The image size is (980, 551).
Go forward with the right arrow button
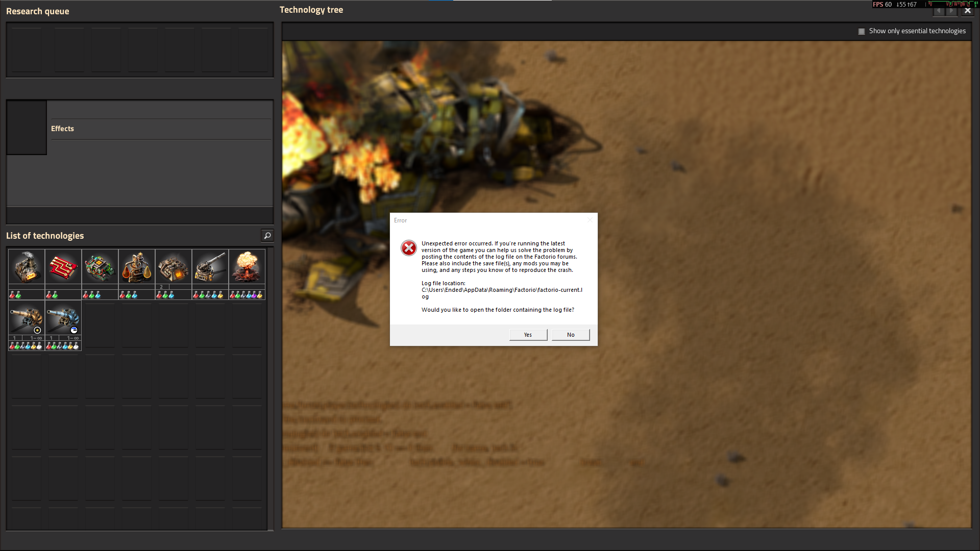click(952, 11)
